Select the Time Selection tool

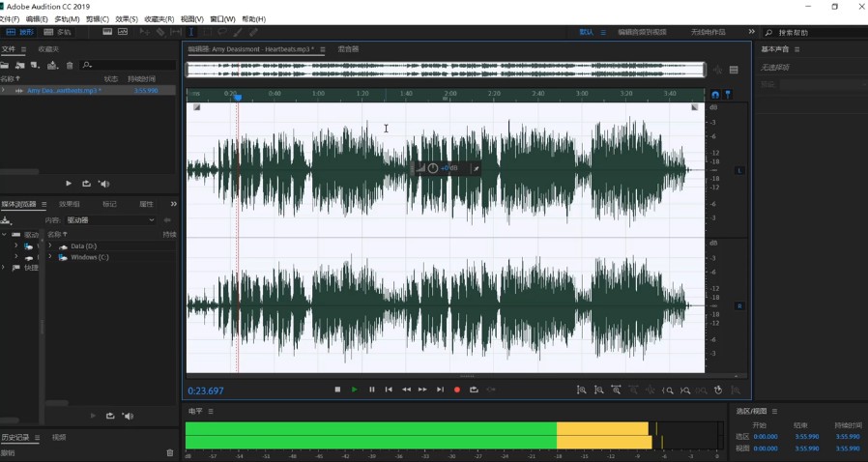click(x=191, y=32)
